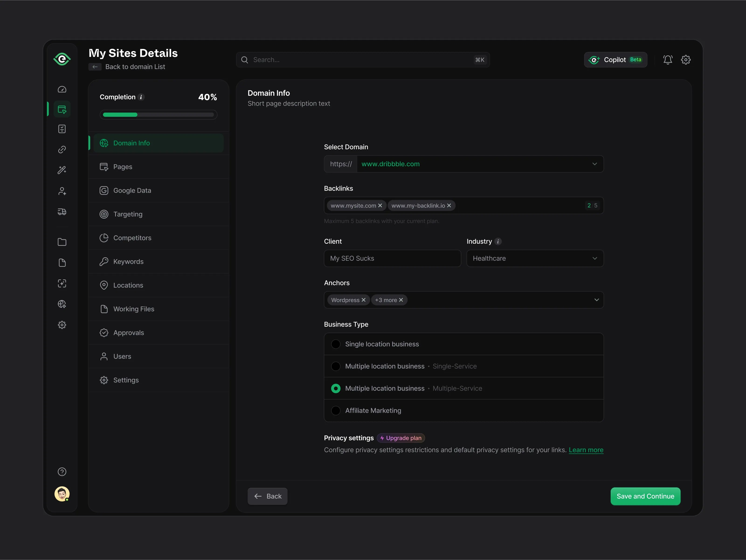Open the link chain sidebar icon
This screenshot has width=746, height=560.
[x=62, y=150]
